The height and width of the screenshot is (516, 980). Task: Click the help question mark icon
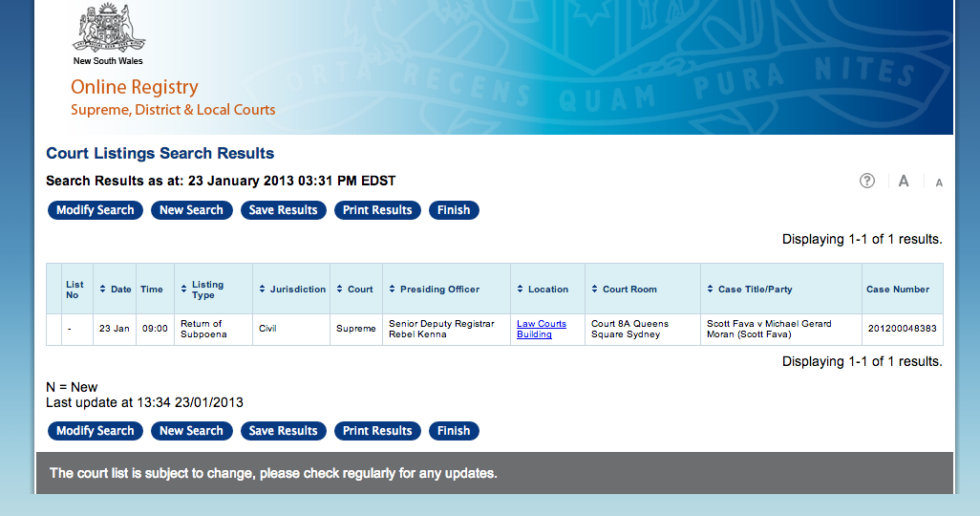[866, 181]
